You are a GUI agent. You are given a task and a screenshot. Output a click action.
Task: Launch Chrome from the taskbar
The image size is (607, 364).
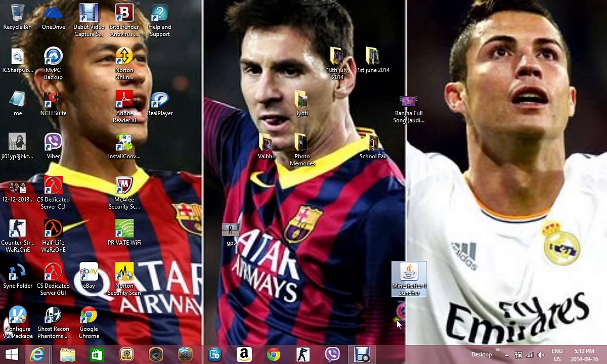point(274,355)
